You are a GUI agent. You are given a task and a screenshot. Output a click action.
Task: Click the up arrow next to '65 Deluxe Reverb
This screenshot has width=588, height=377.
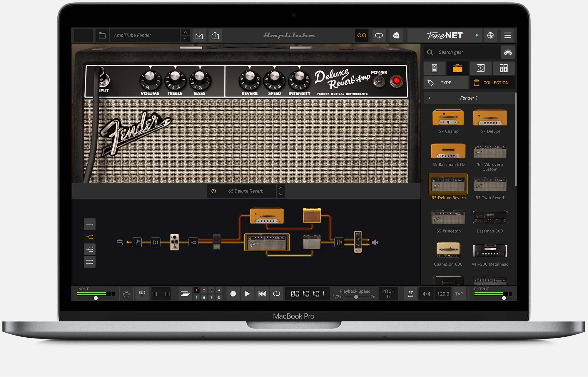click(281, 188)
